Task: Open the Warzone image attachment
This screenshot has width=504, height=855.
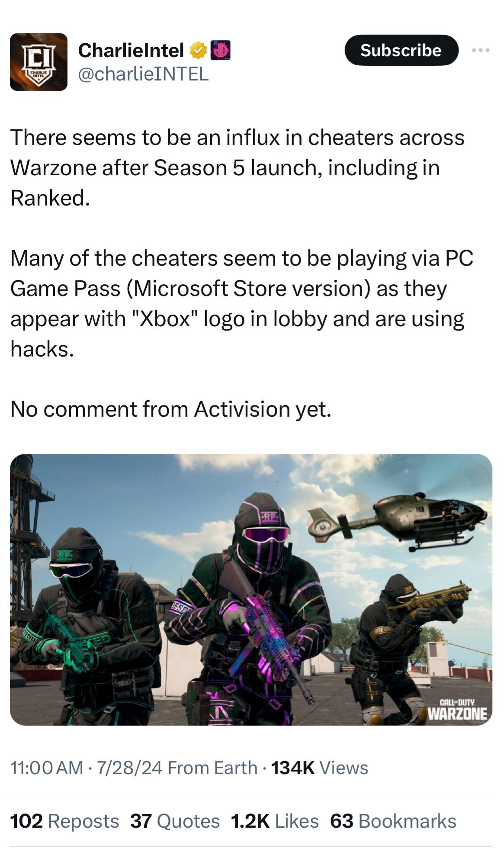Action: (251, 589)
